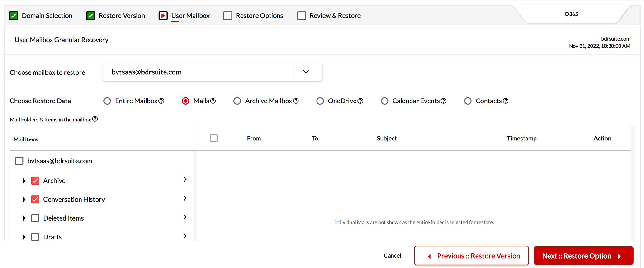Expand the Archive tree triangle

(x=24, y=181)
